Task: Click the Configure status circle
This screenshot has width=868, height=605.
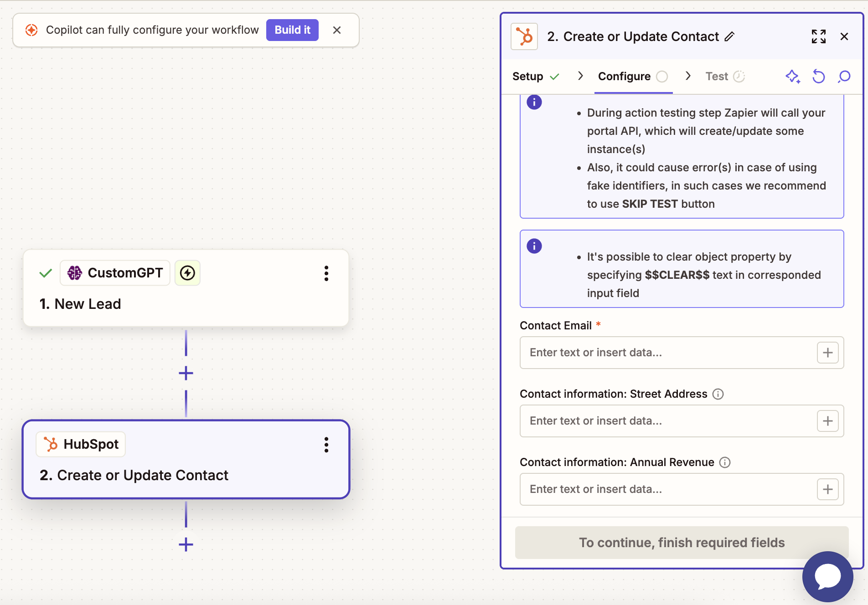Action: 662,77
